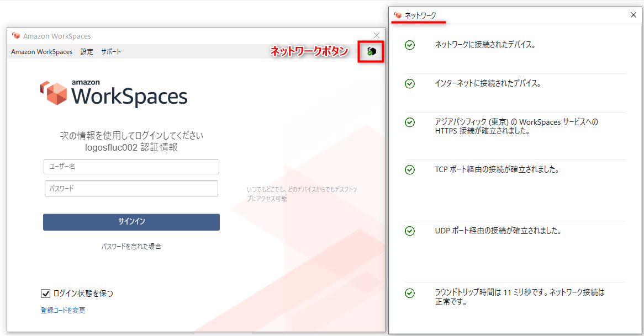Toggle the ログイン状態を保つ checkbox
Image resolution: width=644 pixels, height=336 pixels.
[x=46, y=294]
